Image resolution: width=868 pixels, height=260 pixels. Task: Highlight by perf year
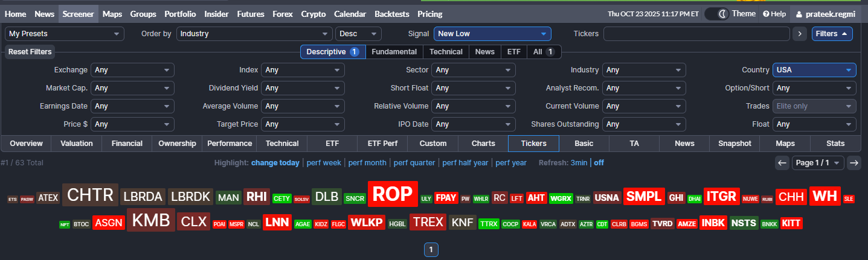tap(511, 163)
